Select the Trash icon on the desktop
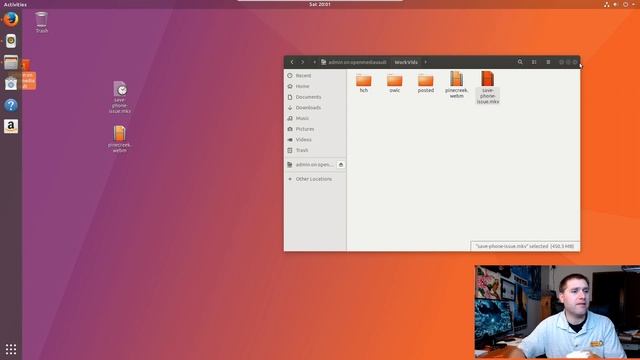The height and width of the screenshot is (360, 640). click(42, 22)
